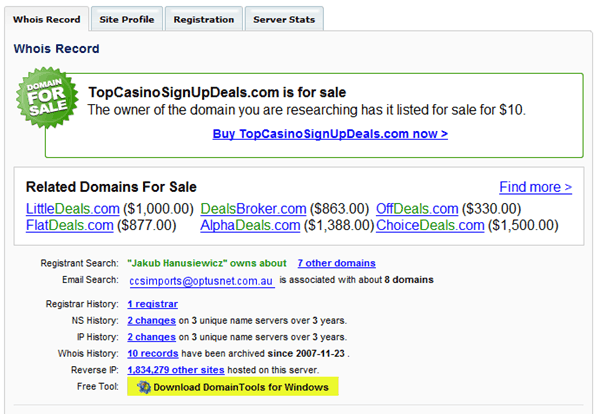
Task: Open the OffDeals.com domain link
Action: [x=417, y=209]
